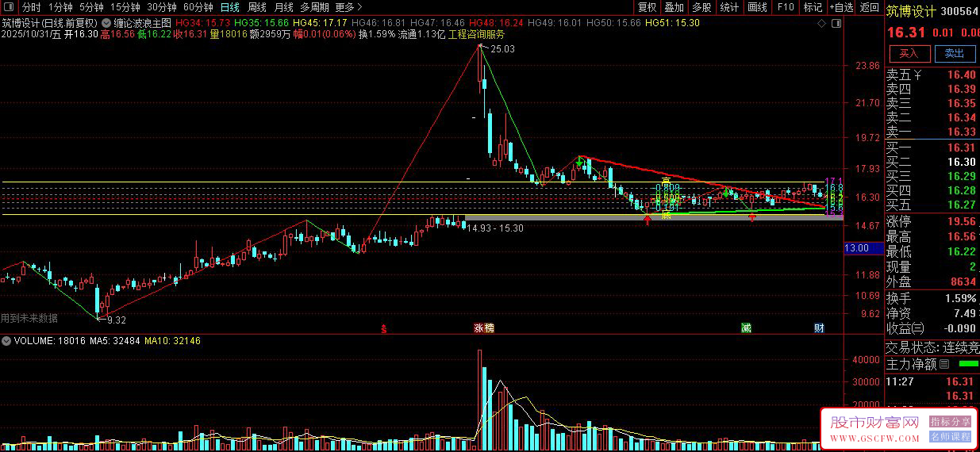Viewport: 980px width, 452px height.
Task: Click the 9.32 low price label
Action: click(x=117, y=320)
